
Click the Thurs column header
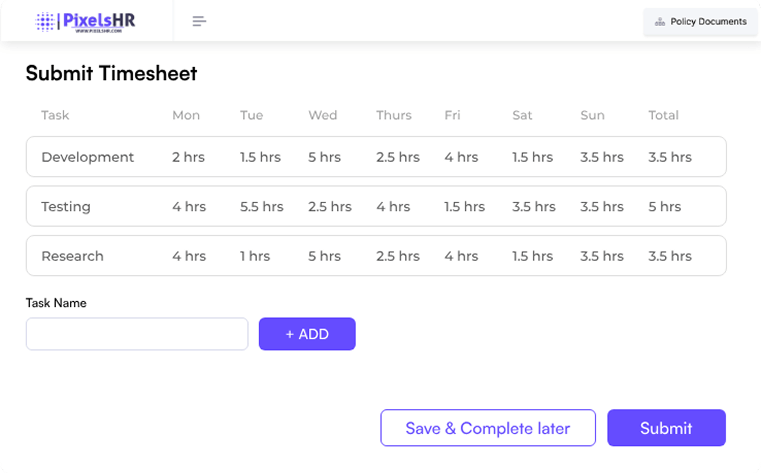pyautogui.click(x=394, y=115)
